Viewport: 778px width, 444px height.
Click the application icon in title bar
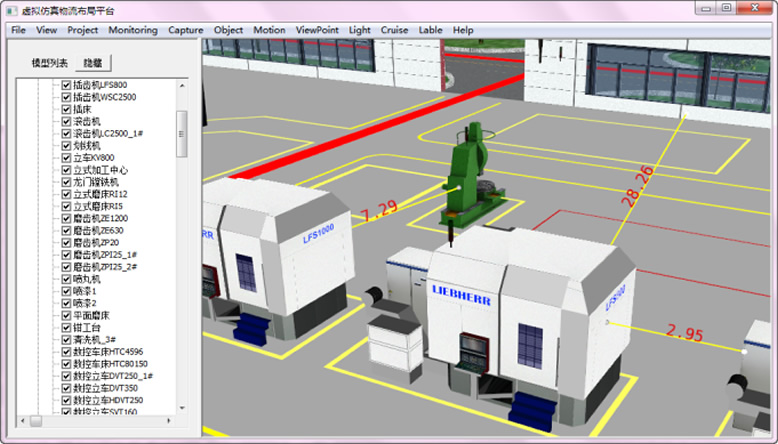(x=12, y=9)
